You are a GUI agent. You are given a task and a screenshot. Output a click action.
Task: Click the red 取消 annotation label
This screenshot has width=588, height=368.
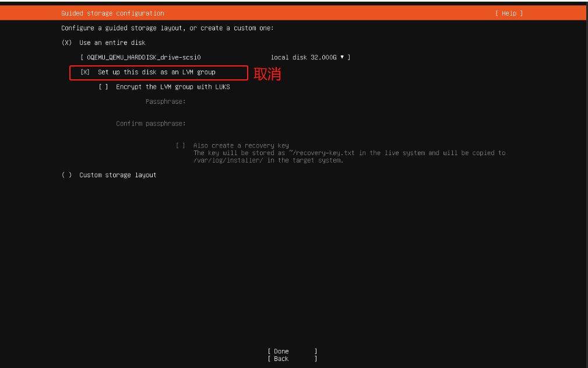point(267,73)
